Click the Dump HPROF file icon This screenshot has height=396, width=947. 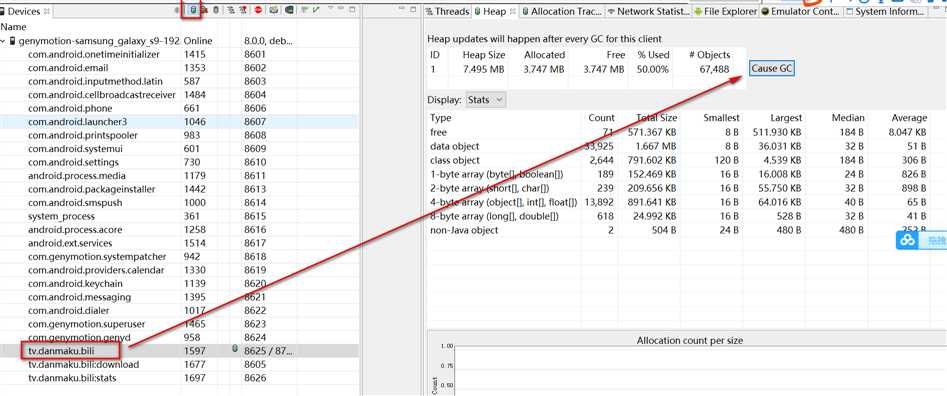point(205,10)
